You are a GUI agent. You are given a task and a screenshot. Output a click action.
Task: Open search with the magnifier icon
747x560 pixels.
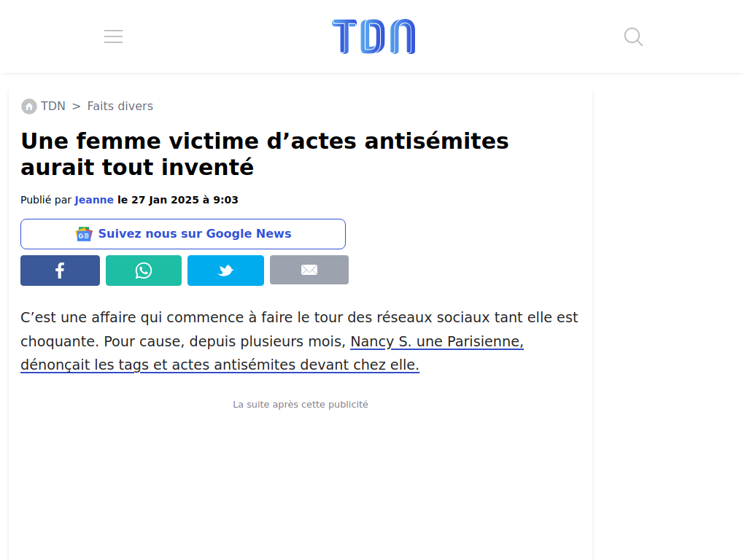point(633,36)
